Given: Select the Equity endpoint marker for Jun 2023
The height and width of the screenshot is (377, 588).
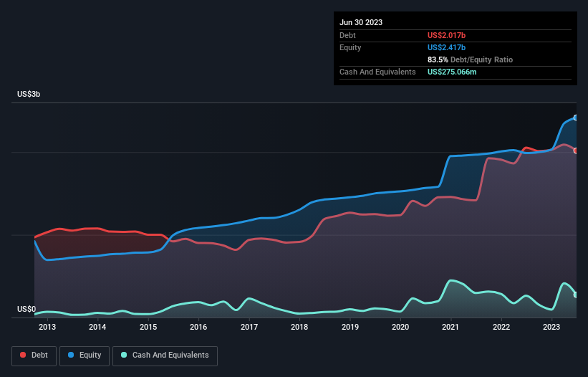Looking at the screenshot, I should (576, 118).
